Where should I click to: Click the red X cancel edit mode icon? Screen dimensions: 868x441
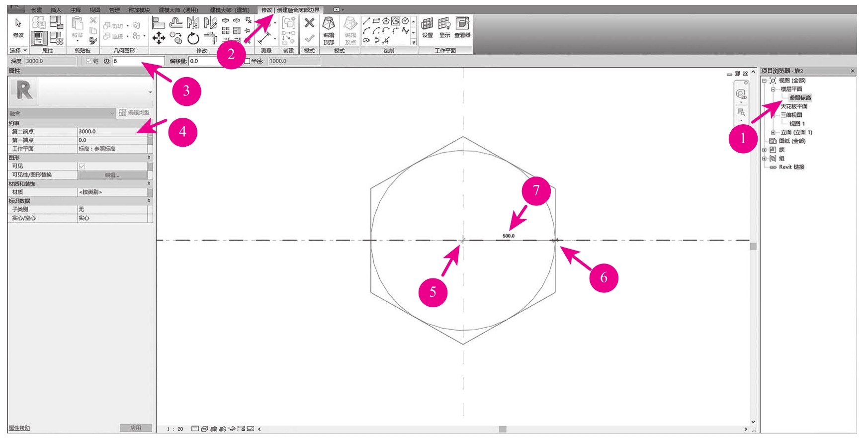[309, 23]
